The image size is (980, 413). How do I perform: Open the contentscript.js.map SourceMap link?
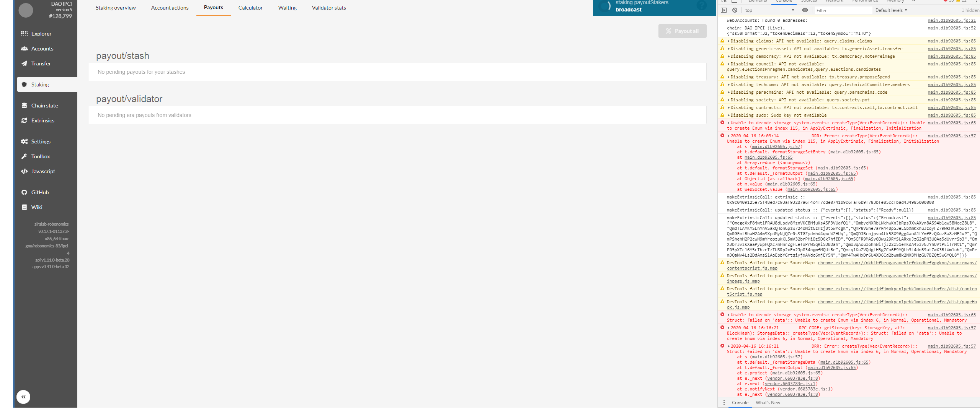[x=752, y=268]
